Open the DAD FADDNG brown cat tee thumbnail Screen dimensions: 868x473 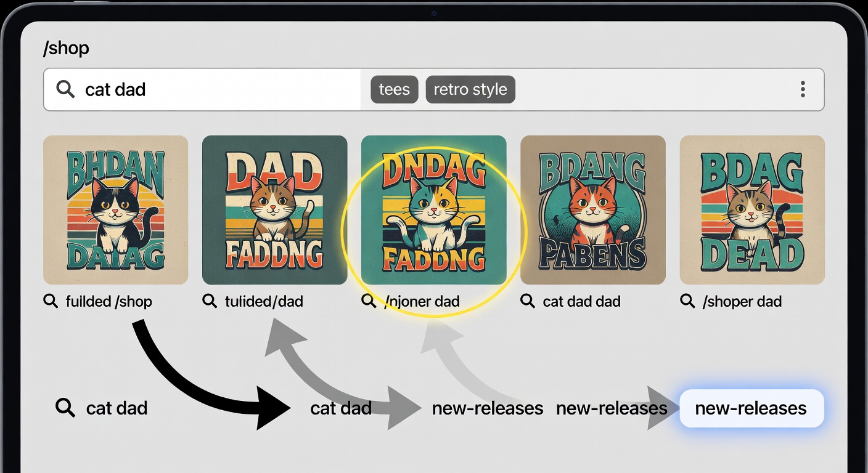(275, 210)
